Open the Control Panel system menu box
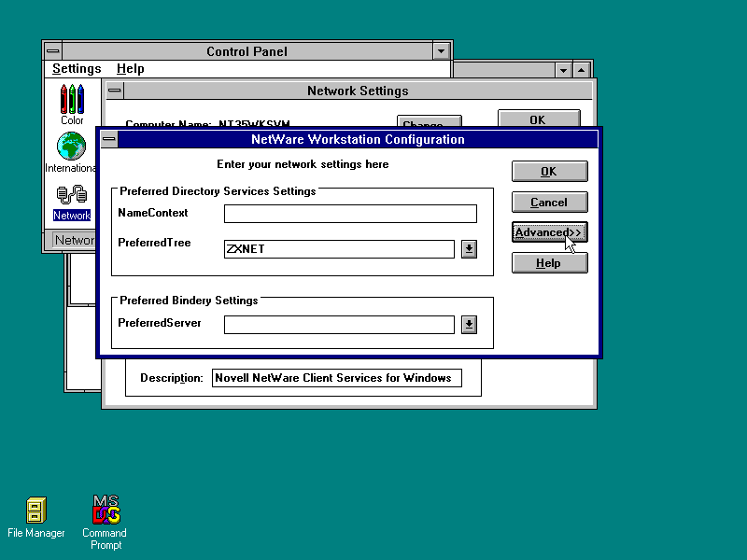This screenshot has width=747, height=560. (53, 51)
